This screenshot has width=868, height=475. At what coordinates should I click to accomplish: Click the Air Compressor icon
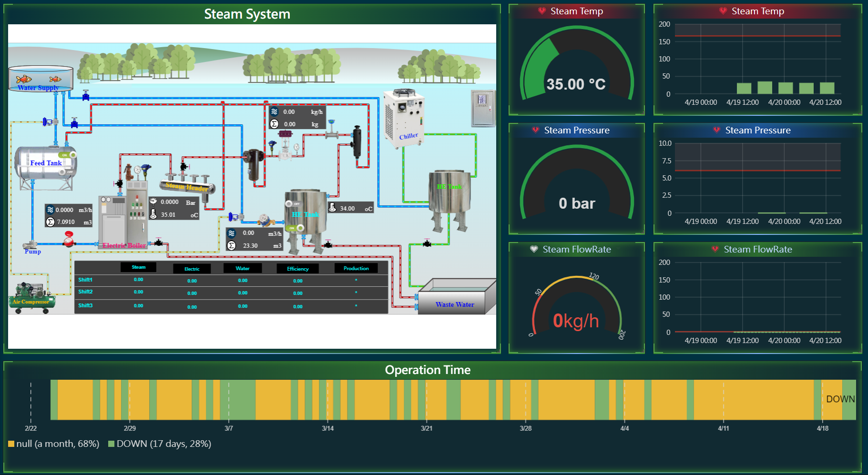[31, 297]
